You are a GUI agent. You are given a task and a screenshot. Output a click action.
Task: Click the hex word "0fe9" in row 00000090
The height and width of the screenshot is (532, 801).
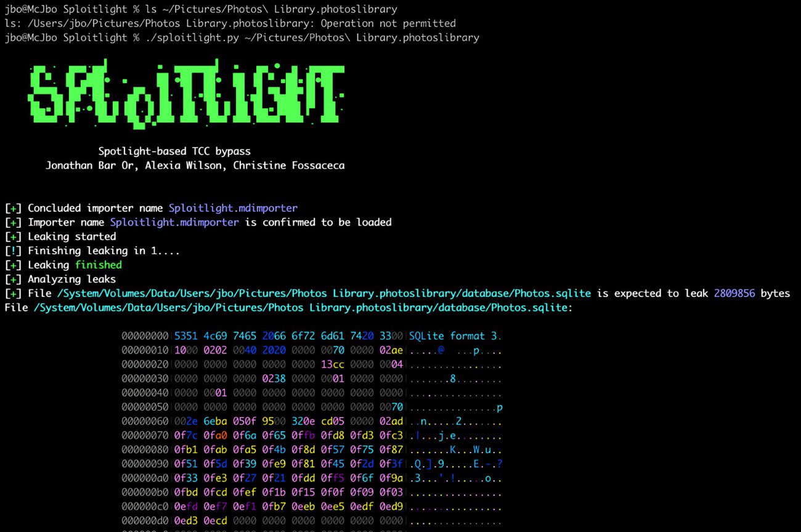(x=274, y=464)
